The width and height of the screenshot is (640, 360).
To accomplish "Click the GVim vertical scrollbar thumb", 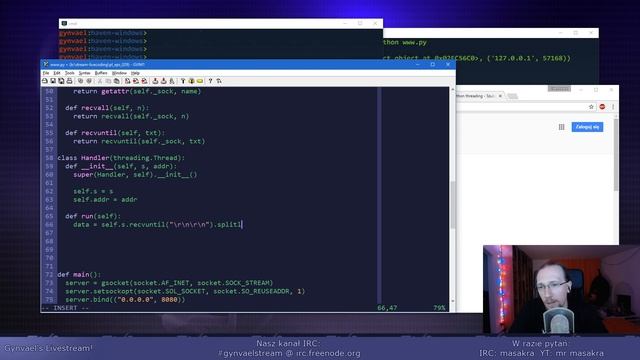I will point(453,204).
